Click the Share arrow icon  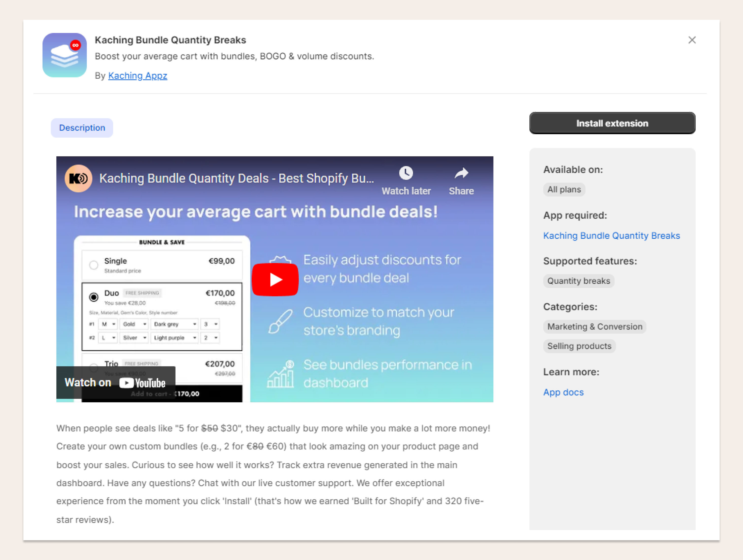pos(461,173)
